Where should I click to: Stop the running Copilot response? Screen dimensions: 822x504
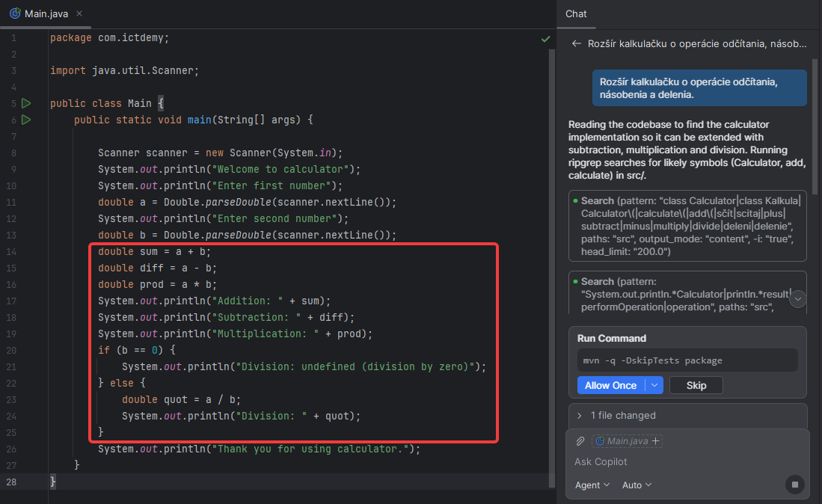tap(795, 485)
